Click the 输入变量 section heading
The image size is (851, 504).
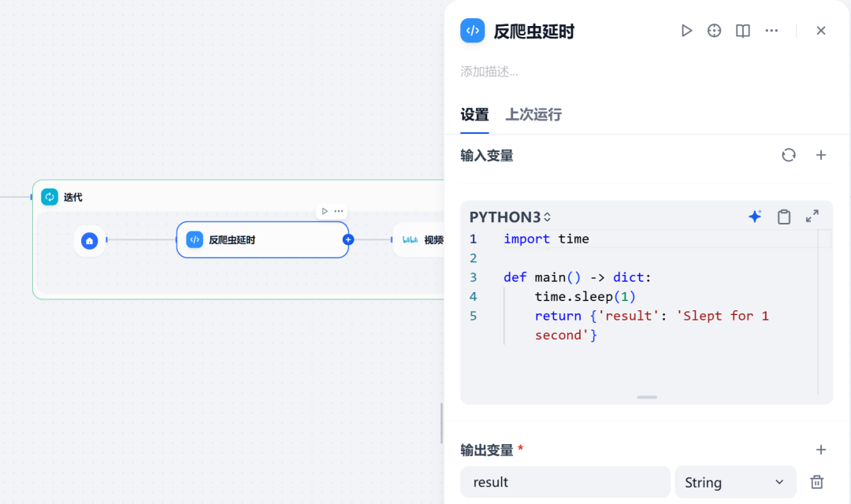pos(487,156)
